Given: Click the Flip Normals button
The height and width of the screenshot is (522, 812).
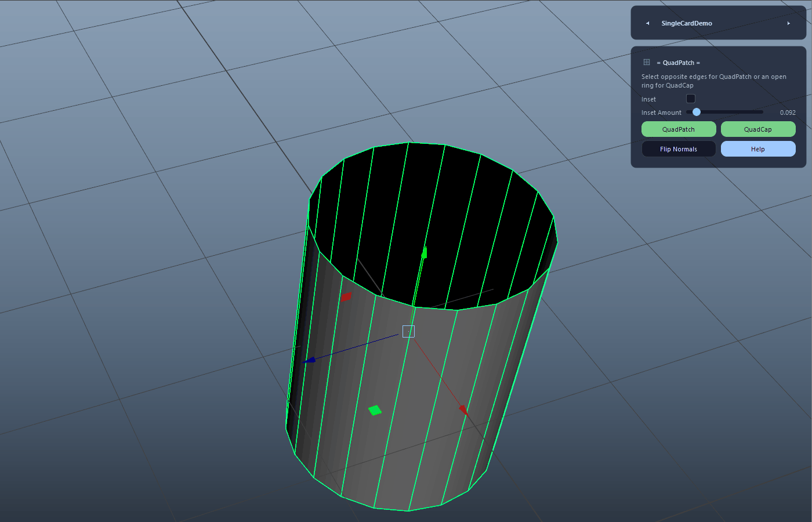Looking at the screenshot, I should [679, 149].
